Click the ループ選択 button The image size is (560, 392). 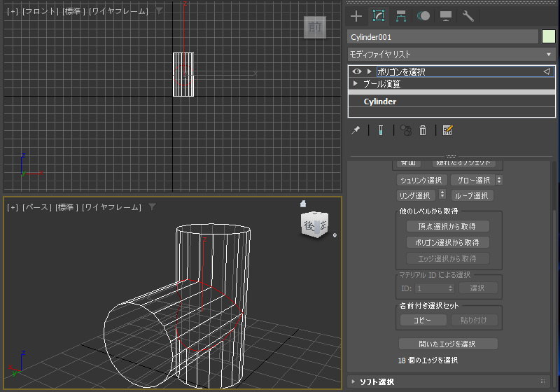tap(472, 195)
